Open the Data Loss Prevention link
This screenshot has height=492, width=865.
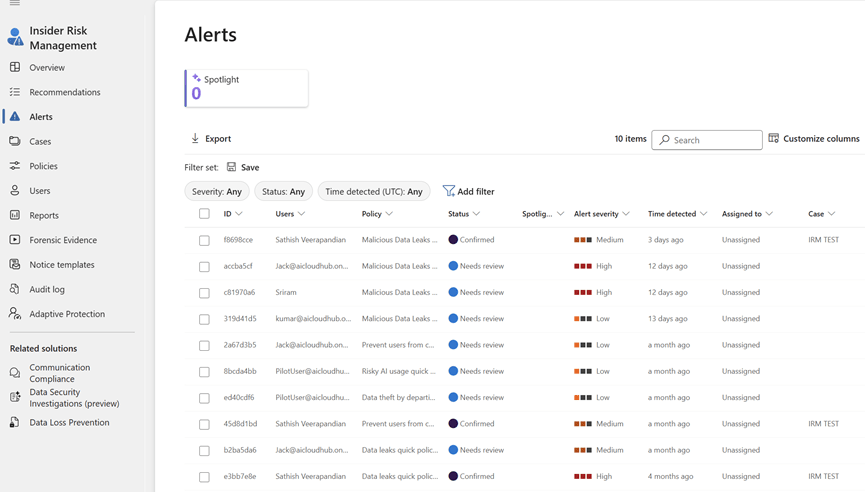pos(69,423)
